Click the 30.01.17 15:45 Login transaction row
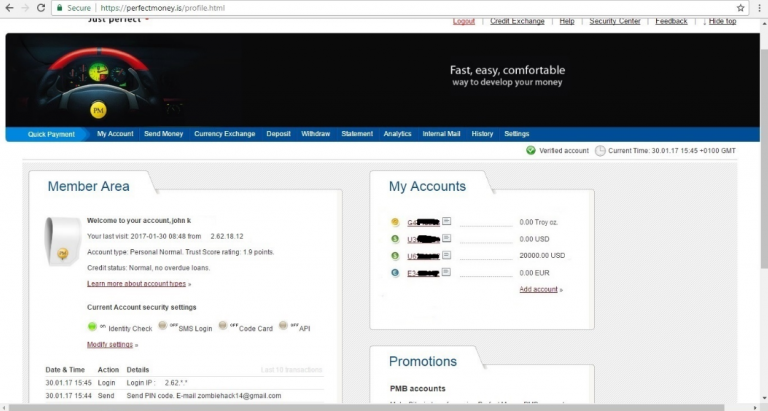 (184, 383)
